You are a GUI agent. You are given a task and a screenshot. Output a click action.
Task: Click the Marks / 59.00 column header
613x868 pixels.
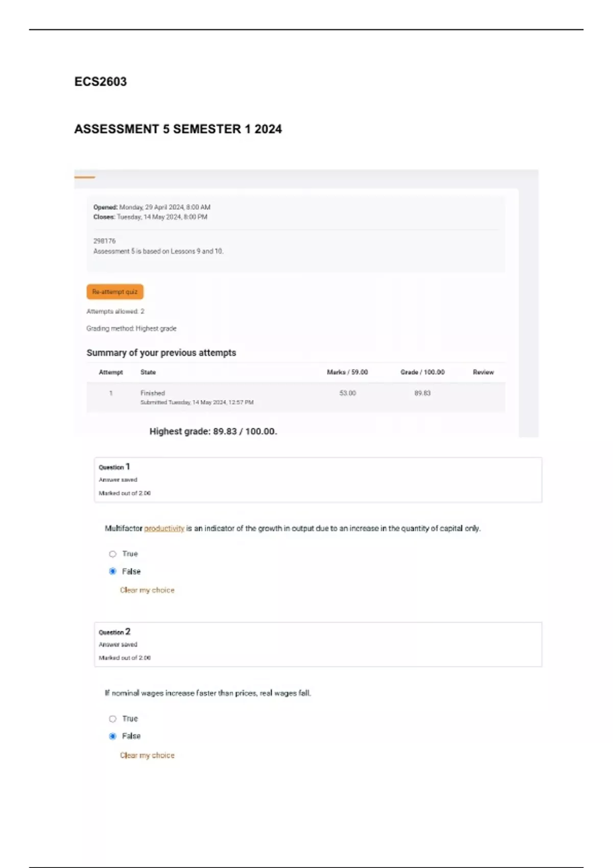pos(347,372)
